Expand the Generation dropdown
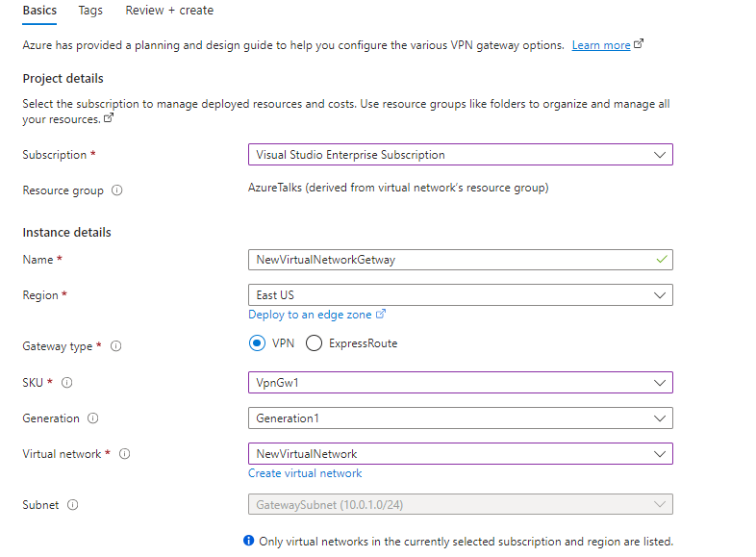 coord(461,418)
